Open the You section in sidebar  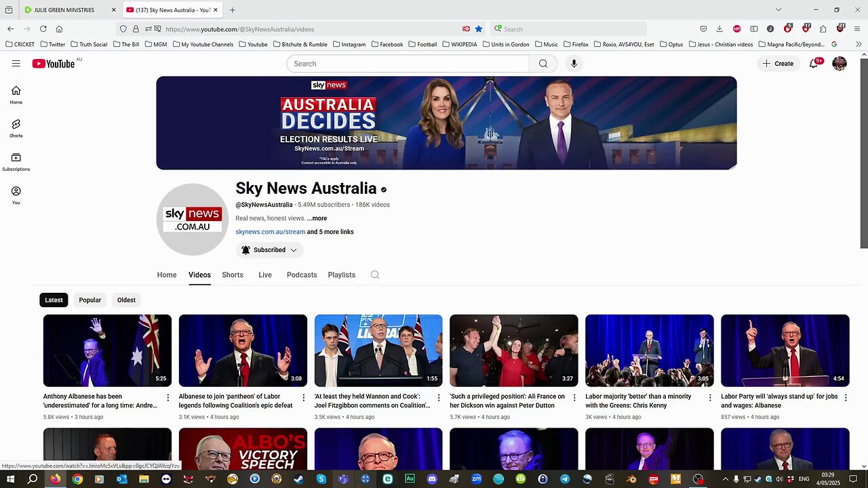(x=16, y=195)
